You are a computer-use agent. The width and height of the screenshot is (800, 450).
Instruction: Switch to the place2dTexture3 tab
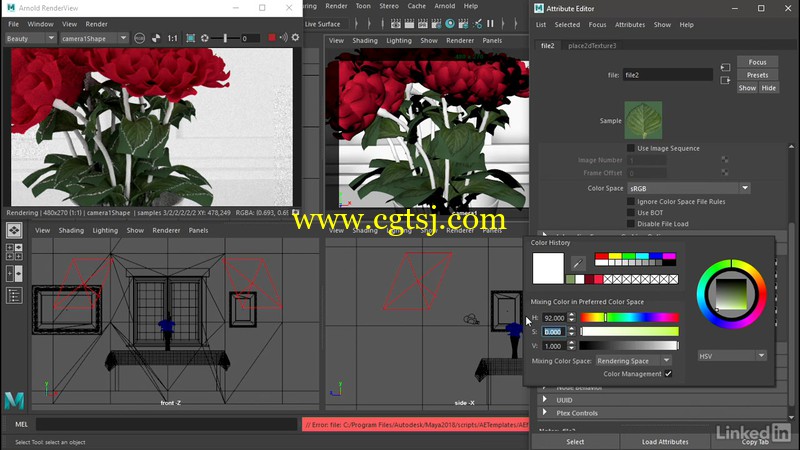(592, 45)
